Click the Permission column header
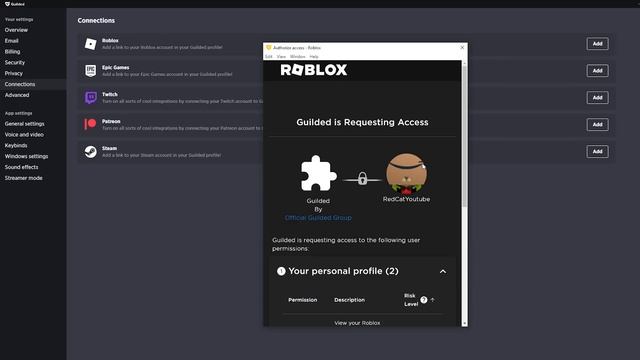 click(302, 300)
